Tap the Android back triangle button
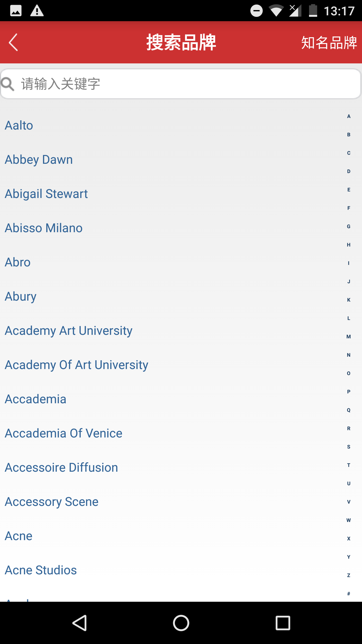Image resolution: width=362 pixels, height=644 pixels. coord(79,623)
